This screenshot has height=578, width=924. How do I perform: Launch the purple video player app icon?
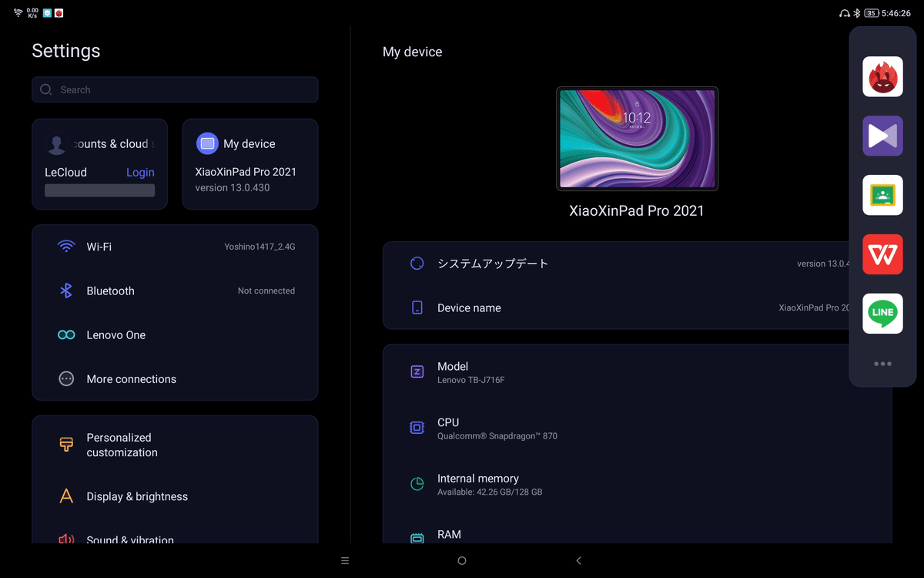point(882,136)
